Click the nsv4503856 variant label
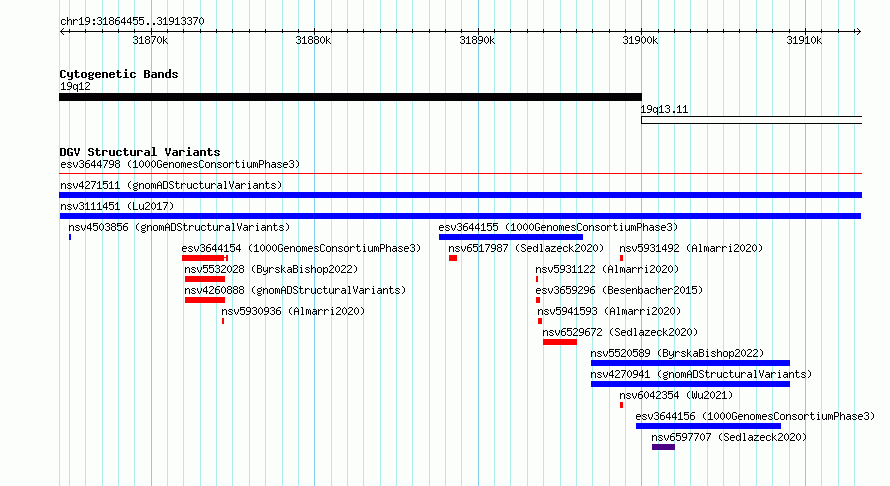The height and width of the screenshot is (486, 890). [179, 227]
